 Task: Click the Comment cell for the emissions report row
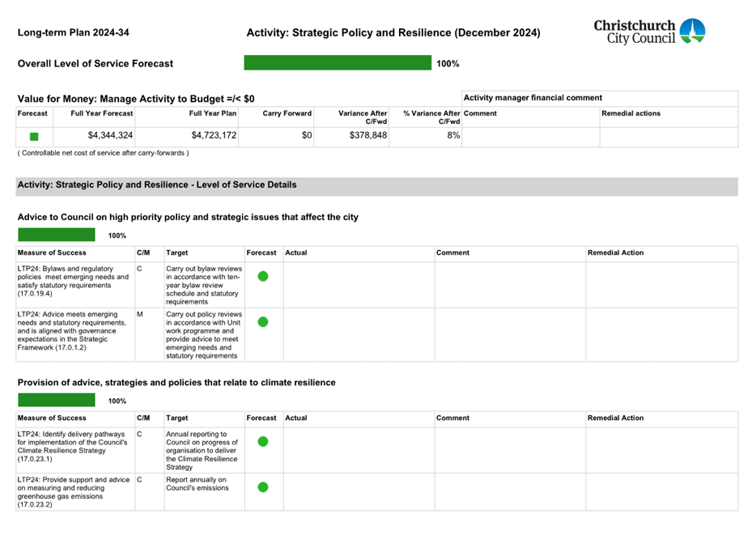pyautogui.click(x=508, y=492)
